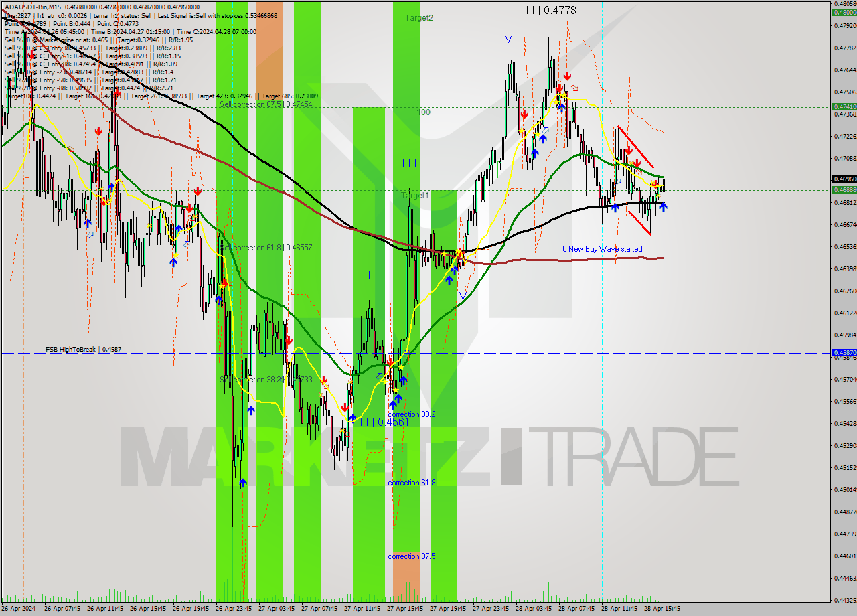Click the green 0.48000 price tag
The width and height of the screenshot is (857, 616).
(x=843, y=12)
